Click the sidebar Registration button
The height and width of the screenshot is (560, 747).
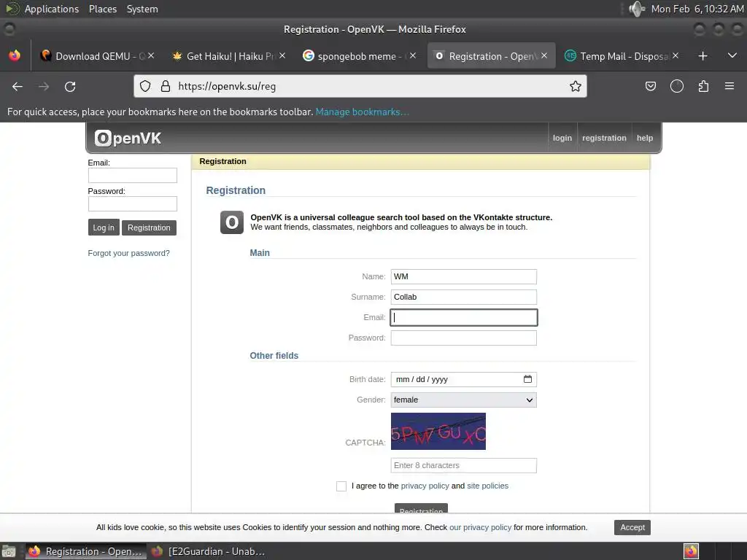149,227
